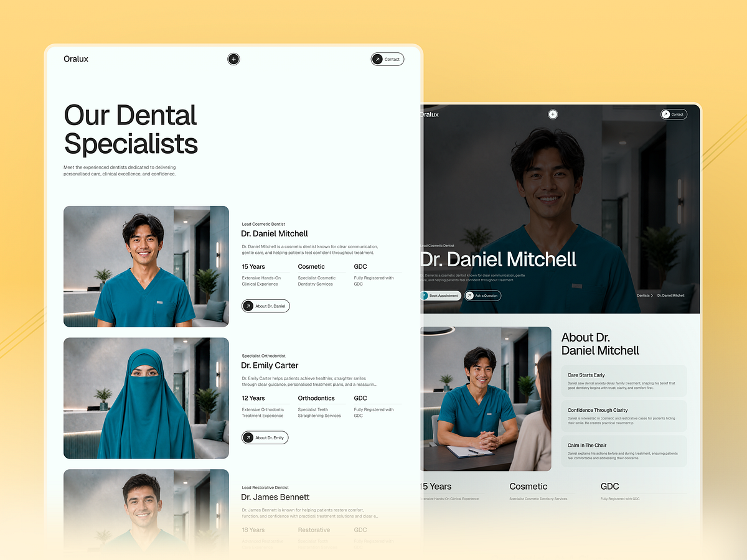The width and height of the screenshot is (747, 560).
Task: Click arrow icon in Ask a Question button
Action: pos(469,296)
